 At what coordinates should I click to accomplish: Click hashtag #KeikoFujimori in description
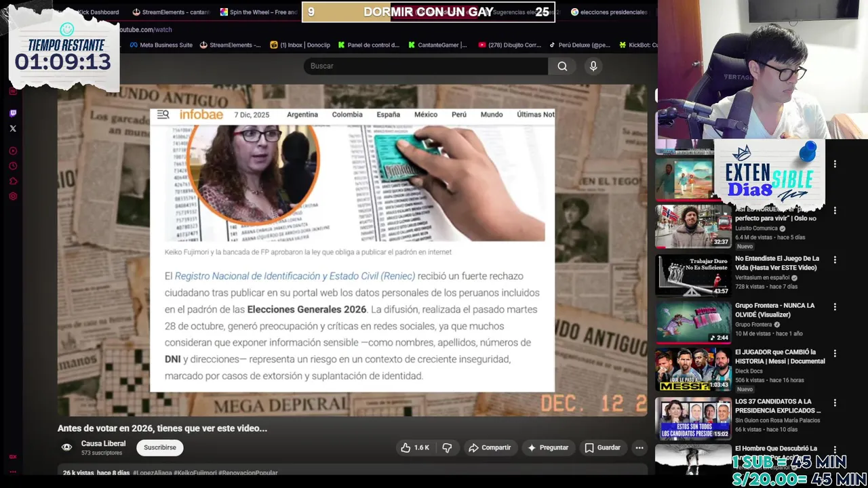(x=195, y=473)
